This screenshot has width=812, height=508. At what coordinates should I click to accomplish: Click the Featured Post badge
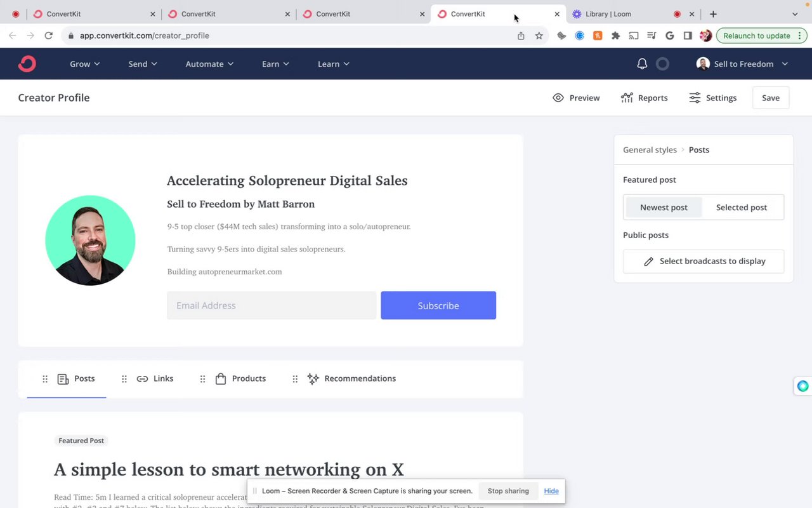pyautogui.click(x=81, y=441)
